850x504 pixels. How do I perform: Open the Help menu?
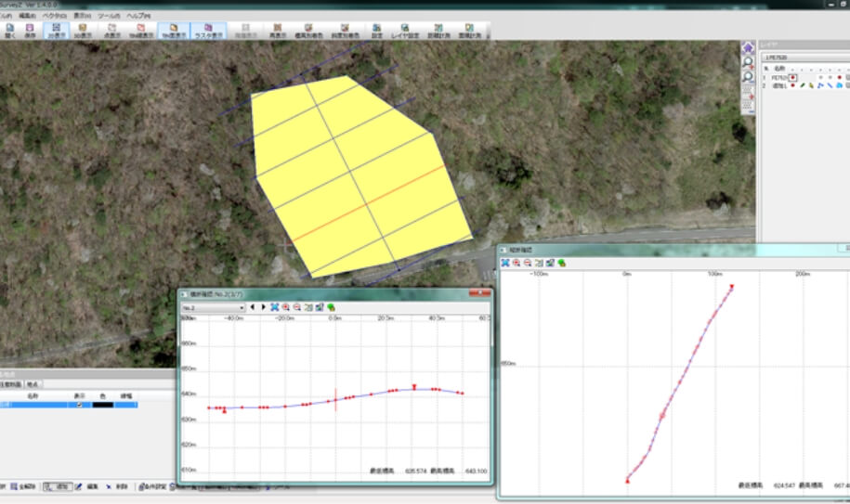coord(137,16)
